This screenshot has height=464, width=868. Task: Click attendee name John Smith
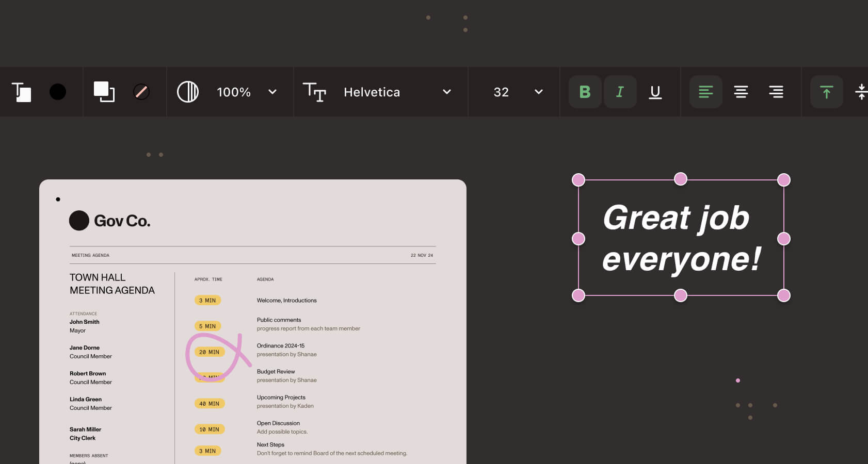tap(85, 322)
